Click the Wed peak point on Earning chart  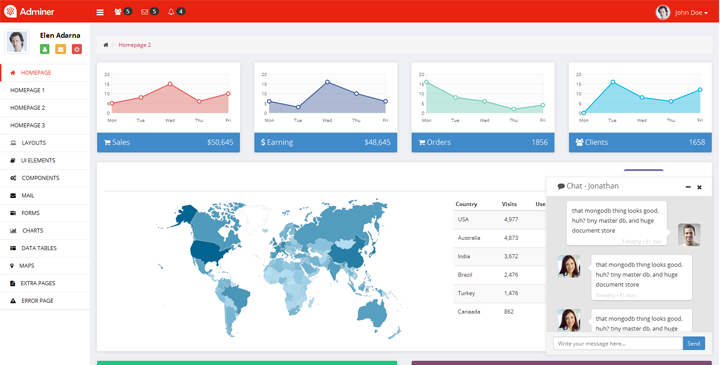(x=327, y=82)
